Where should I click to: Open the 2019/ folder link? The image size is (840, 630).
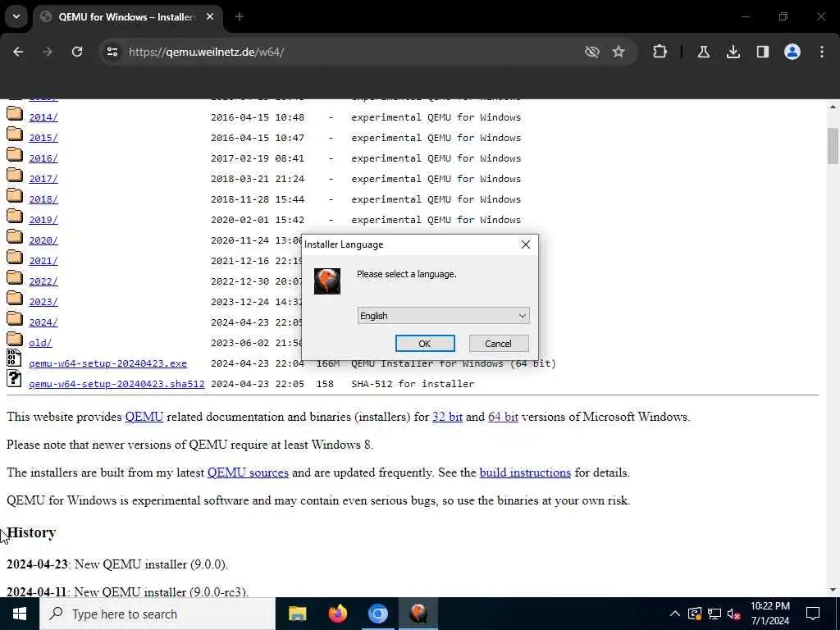point(43,220)
